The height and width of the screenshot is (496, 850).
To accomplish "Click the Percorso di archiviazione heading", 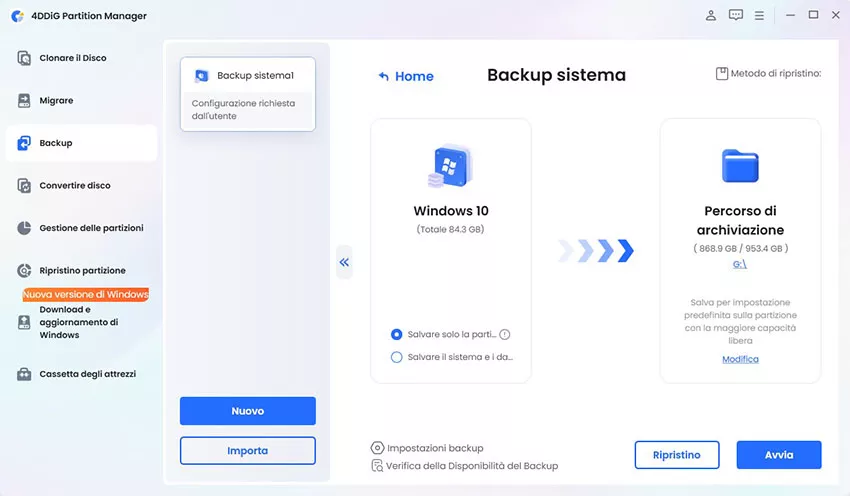I will coord(740,220).
